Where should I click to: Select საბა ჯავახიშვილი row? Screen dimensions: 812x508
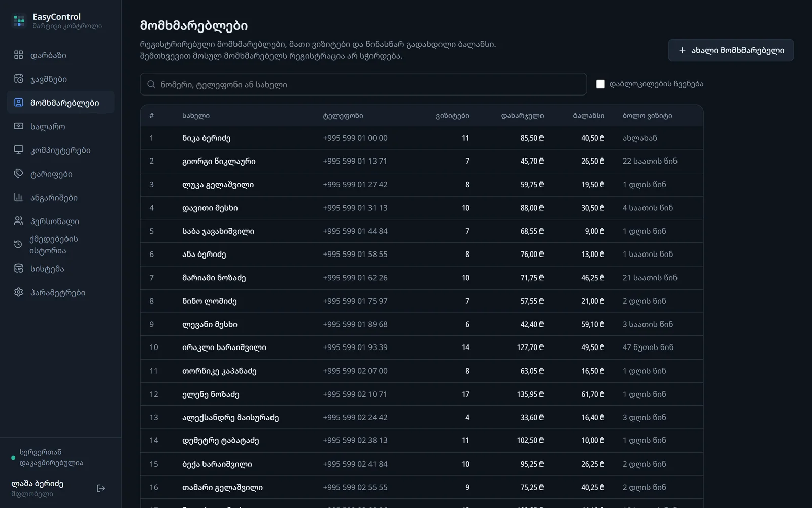coord(422,231)
